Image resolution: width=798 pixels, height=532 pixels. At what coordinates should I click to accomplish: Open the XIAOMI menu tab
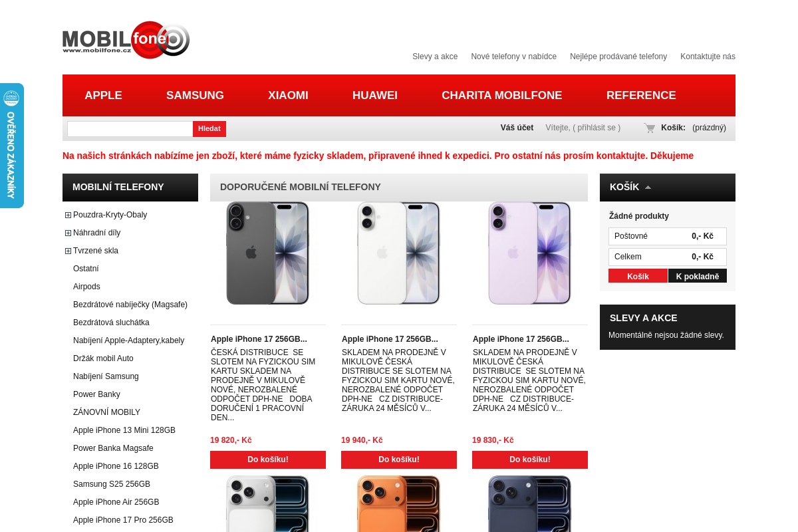288,95
